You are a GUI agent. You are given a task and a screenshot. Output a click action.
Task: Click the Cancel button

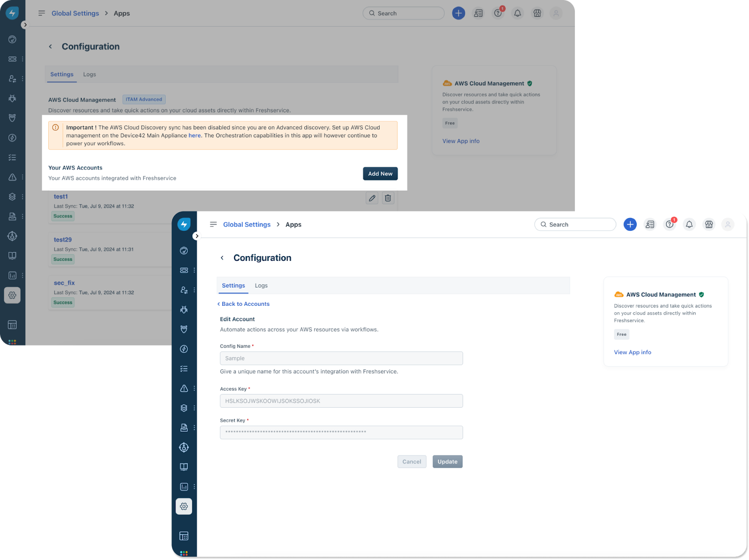412,462
